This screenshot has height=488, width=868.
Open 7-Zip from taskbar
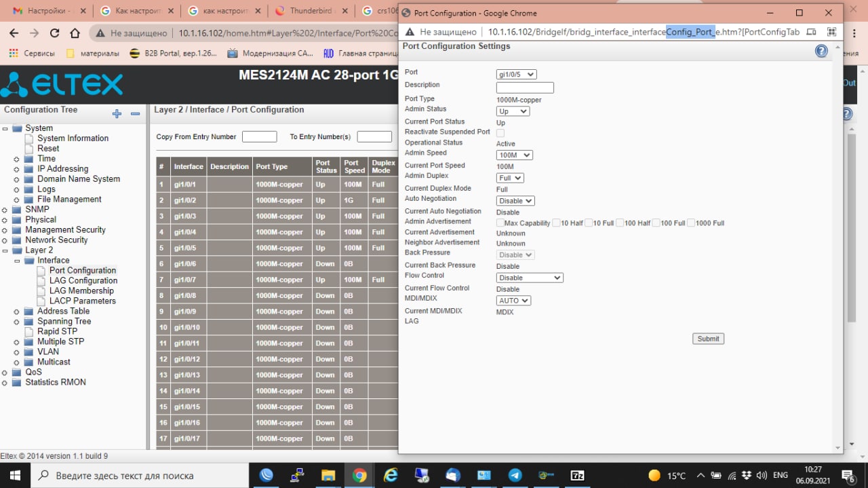tap(577, 475)
